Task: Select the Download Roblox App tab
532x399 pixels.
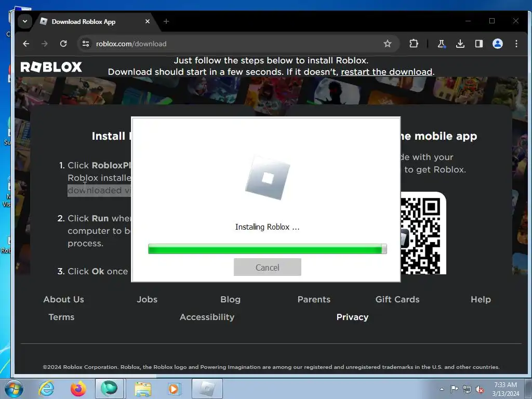Action: coord(94,21)
